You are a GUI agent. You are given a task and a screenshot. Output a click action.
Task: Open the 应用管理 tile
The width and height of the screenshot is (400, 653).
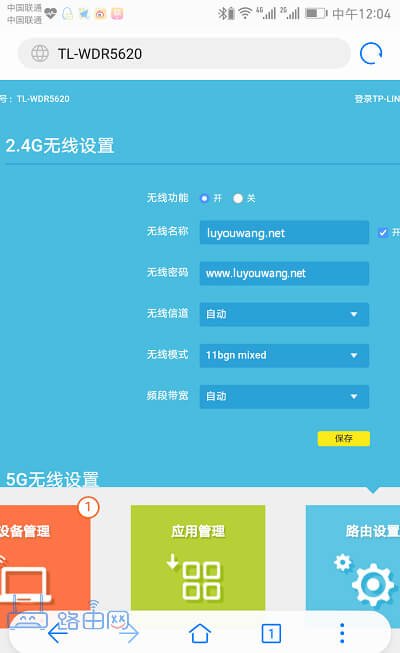(198, 558)
